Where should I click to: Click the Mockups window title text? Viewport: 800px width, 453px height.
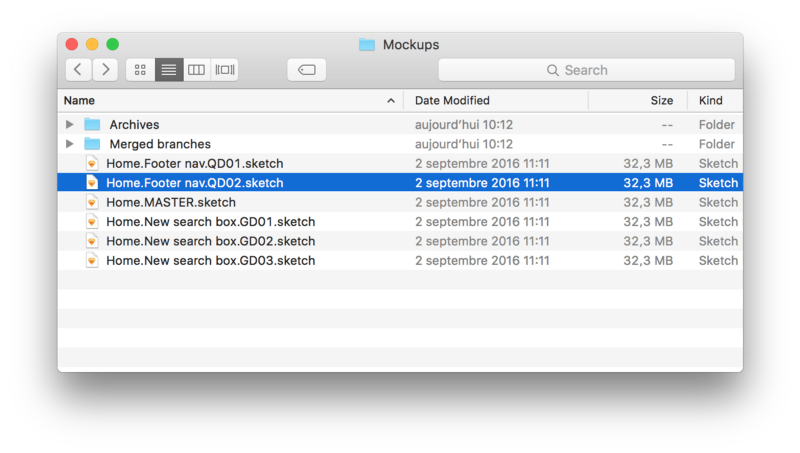point(411,45)
